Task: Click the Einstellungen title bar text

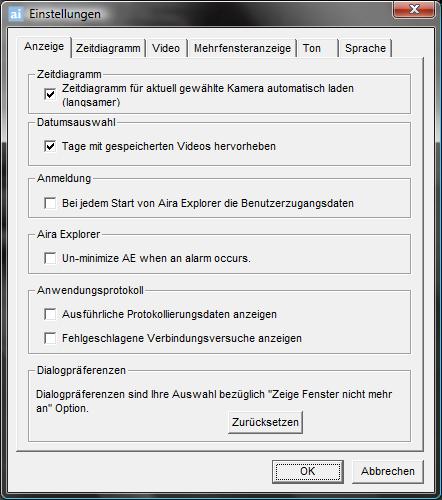Action: tap(65, 14)
